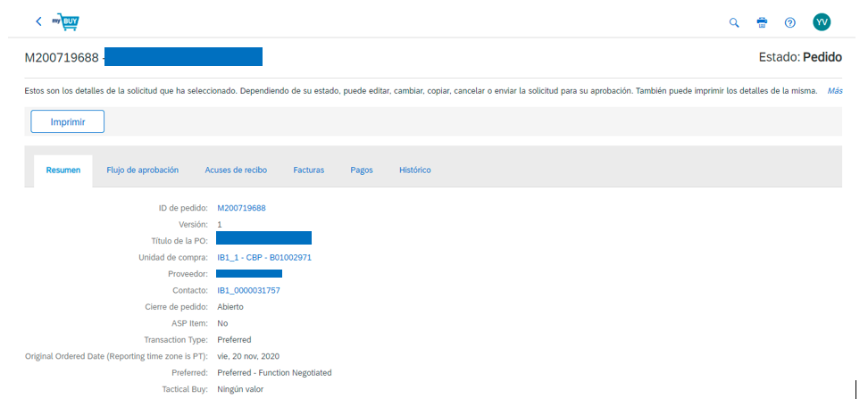Go to the Facturas tab
The height and width of the screenshot is (407, 868).
tap(308, 170)
